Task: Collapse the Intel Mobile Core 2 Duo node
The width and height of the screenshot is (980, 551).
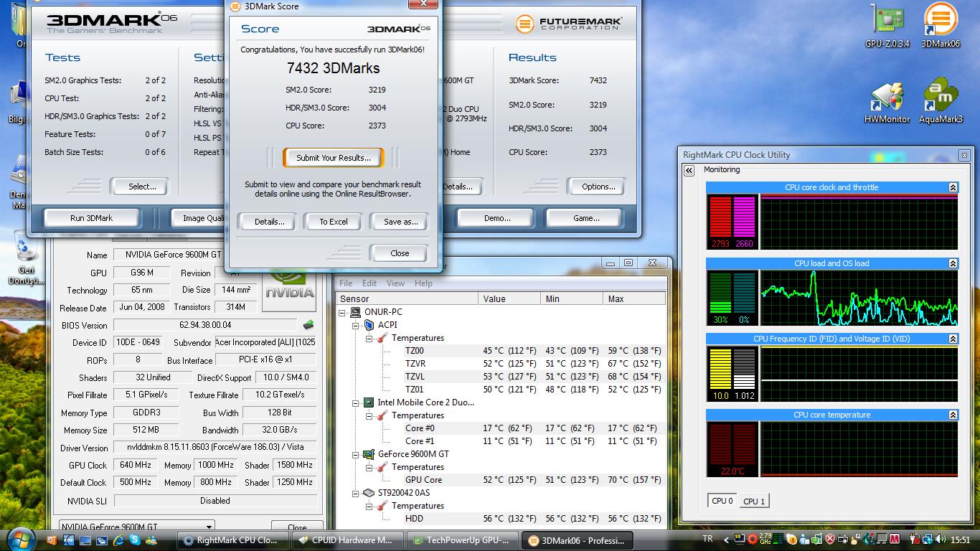Action: 355,402
